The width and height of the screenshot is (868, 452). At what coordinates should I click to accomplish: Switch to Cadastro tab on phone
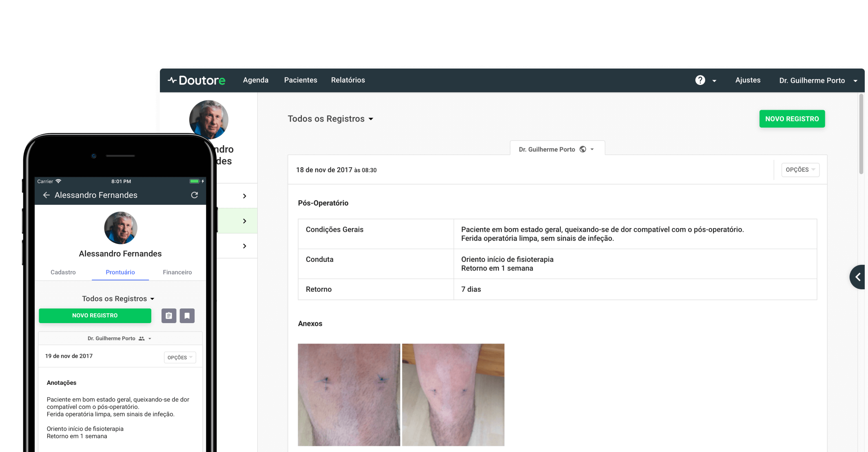click(63, 272)
